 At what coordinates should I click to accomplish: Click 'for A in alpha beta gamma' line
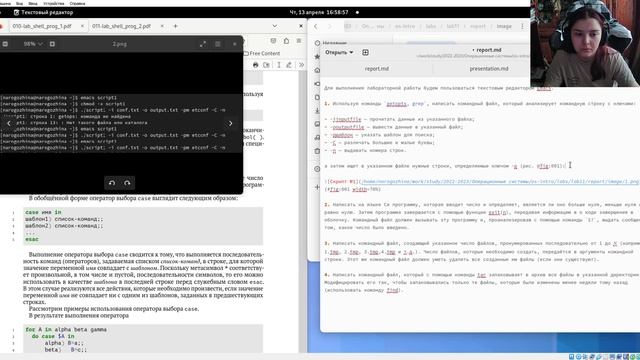pyautogui.click(x=66, y=329)
